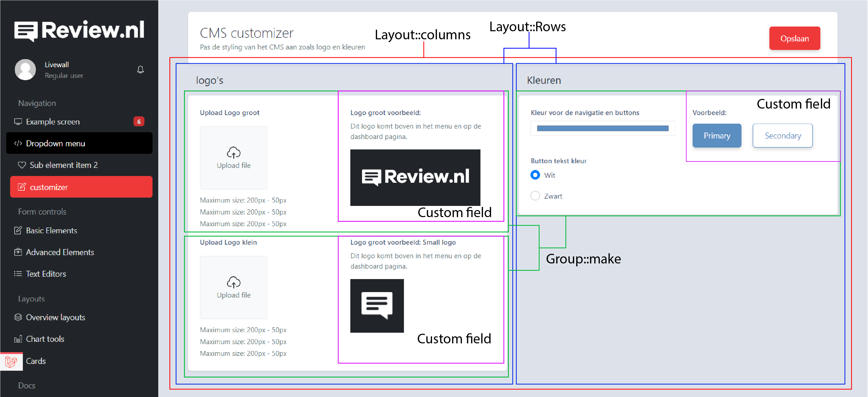Click the monitor icon beside Example screen

tap(18, 122)
